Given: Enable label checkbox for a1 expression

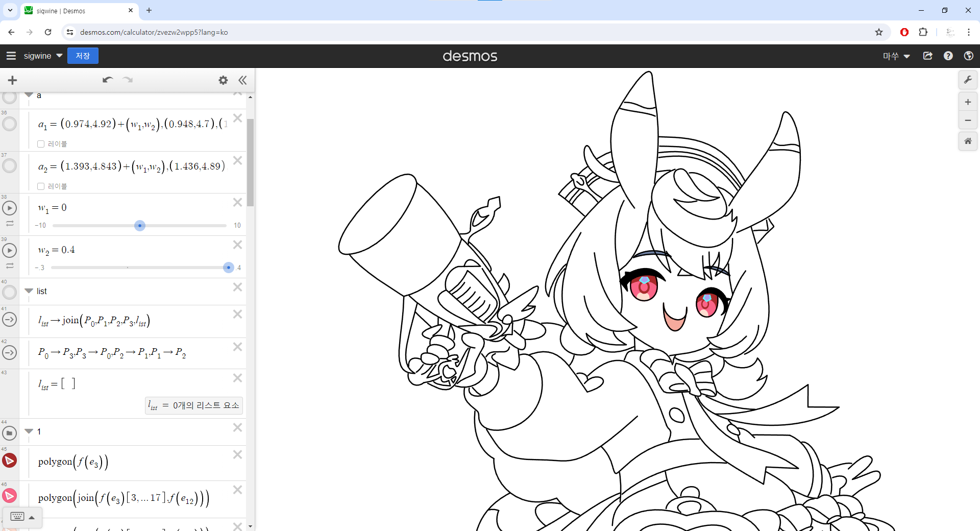Looking at the screenshot, I should [x=41, y=144].
